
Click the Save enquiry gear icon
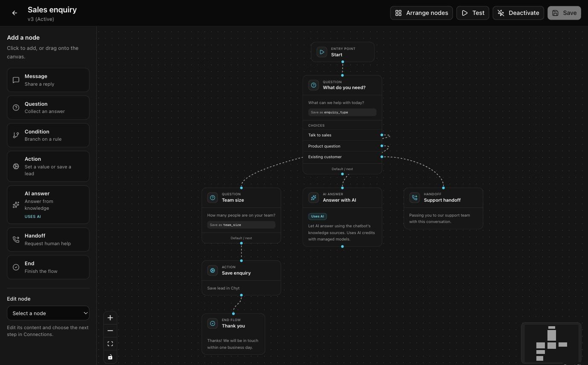(x=212, y=270)
